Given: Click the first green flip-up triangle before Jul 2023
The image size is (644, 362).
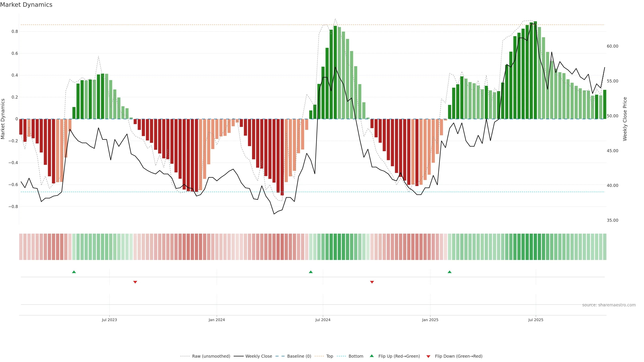Looking at the screenshot, I should [x=74, y=272].
